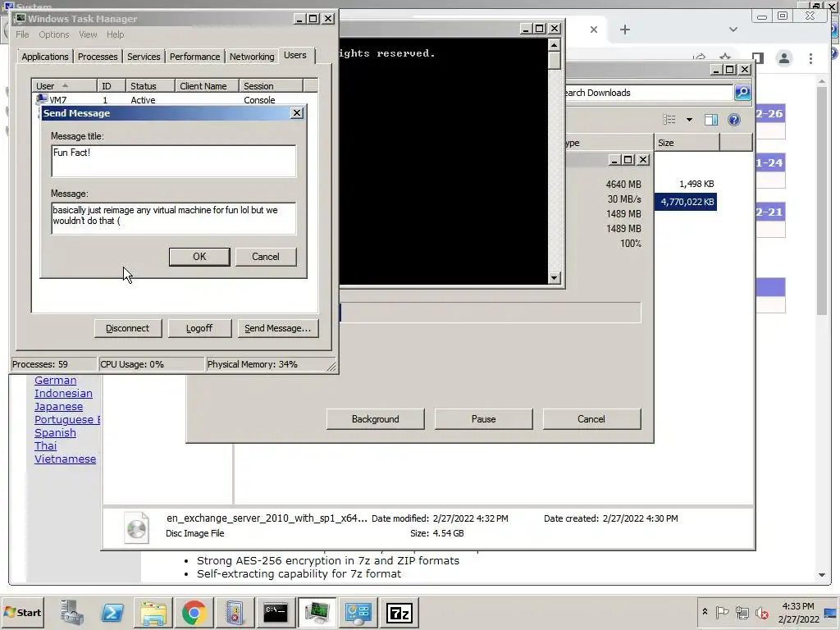Viewport: 840px width, 630px height.
Task: Open the Start menu
Action: [22, 612]
